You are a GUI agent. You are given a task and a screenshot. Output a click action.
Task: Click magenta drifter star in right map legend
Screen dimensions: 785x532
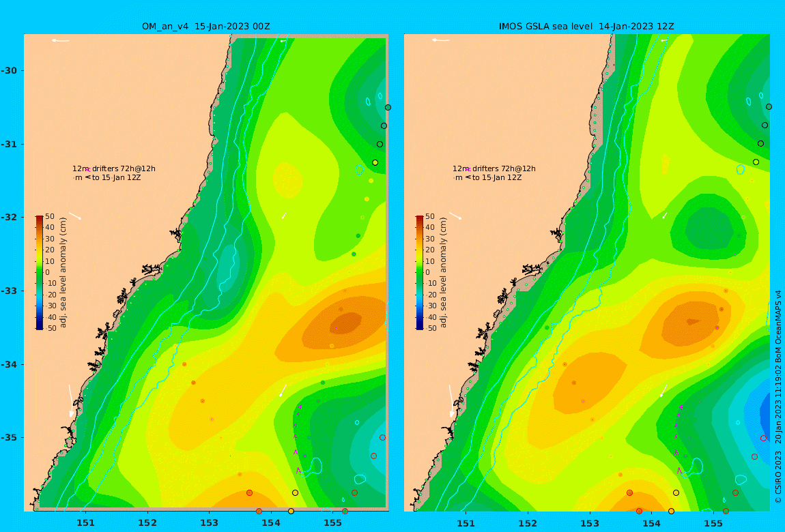[x=468, y=170]
